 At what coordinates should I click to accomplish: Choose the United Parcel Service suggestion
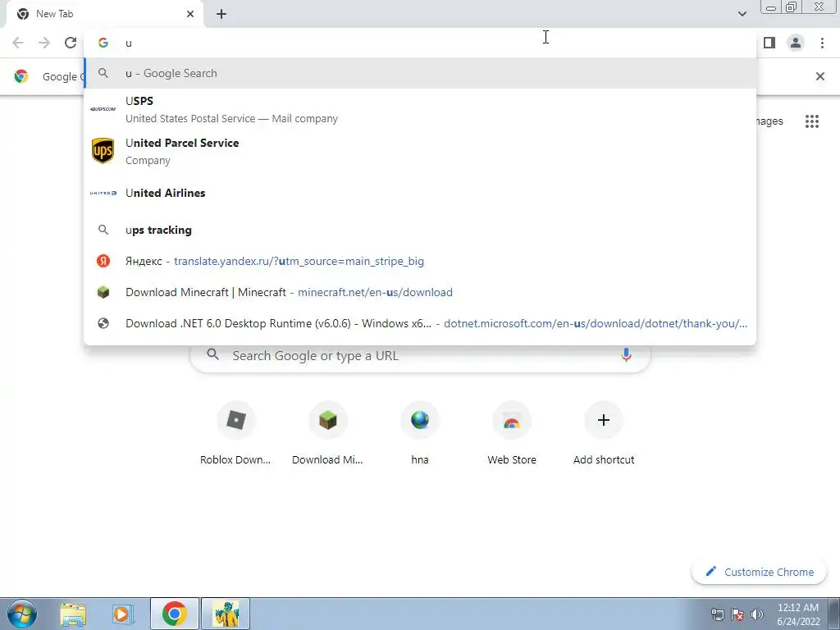(x=420, y=151)
